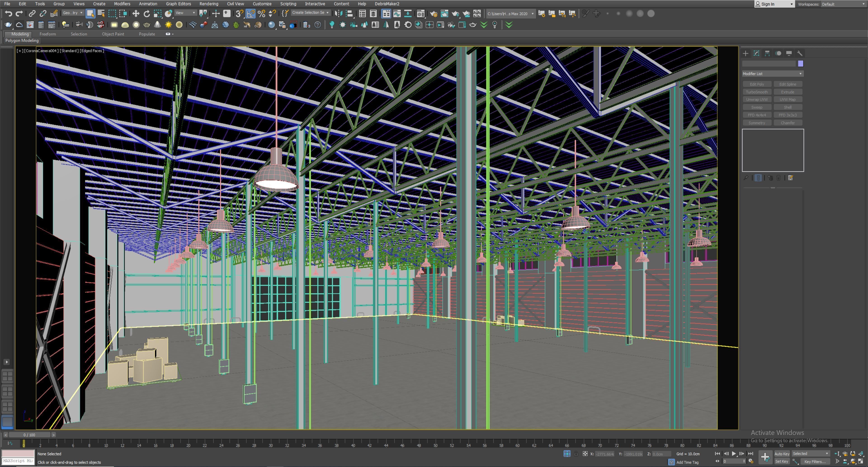868x467 pixels.
Task: Toggle Selection Lock padlock
Action: [576, 454]
